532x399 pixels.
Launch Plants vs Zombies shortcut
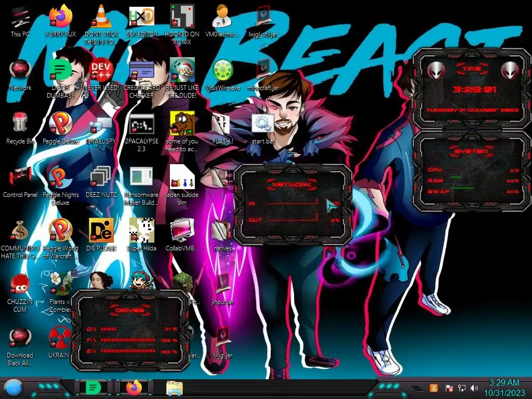point(60,291)
